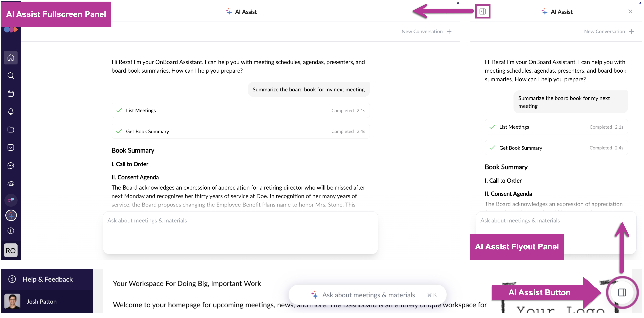This screenshot has width=644, height=318.
Task: Click the flyout 'Book Summary' heading
Action: (506, 167)
